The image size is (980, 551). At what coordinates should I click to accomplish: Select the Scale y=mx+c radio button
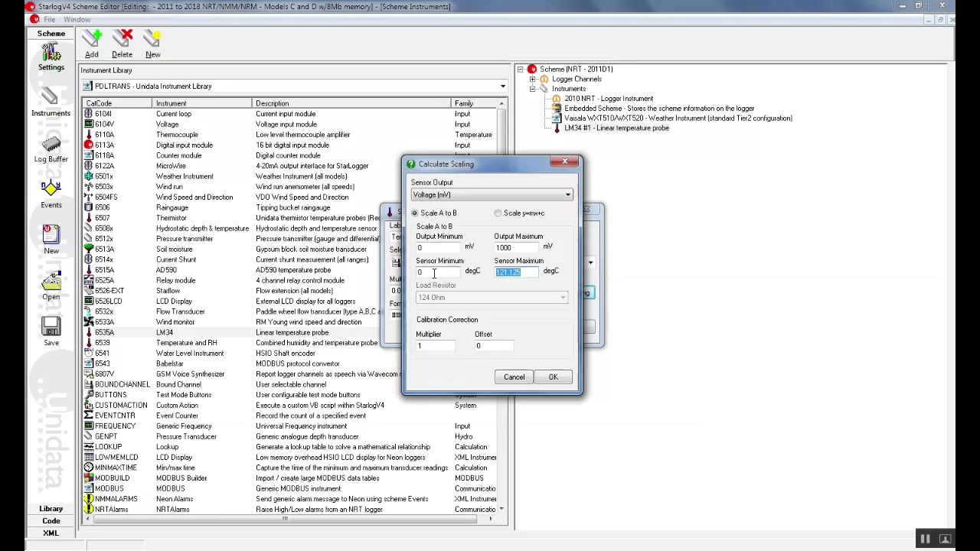tap(498, 213)
